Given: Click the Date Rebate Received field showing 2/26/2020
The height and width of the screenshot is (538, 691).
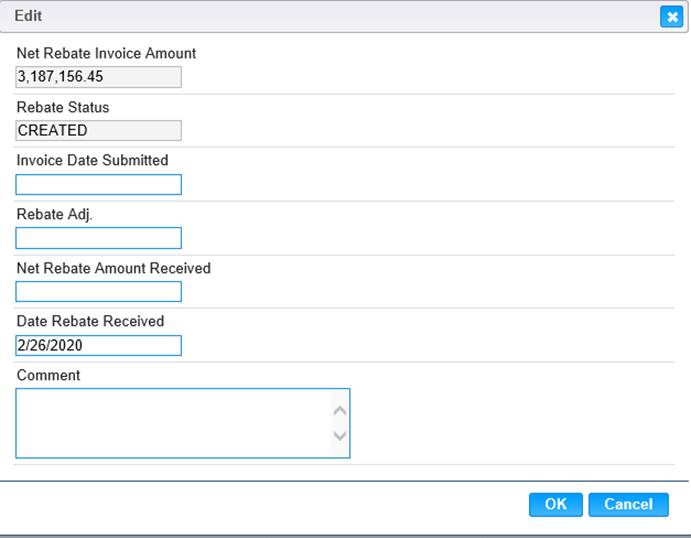Looking at the screenshot, I should click(98, 345).
